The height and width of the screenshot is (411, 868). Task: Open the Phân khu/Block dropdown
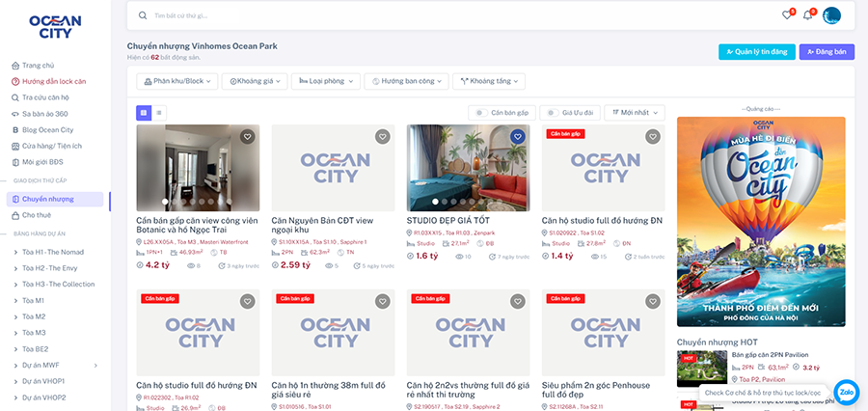[x=177, y=81]
